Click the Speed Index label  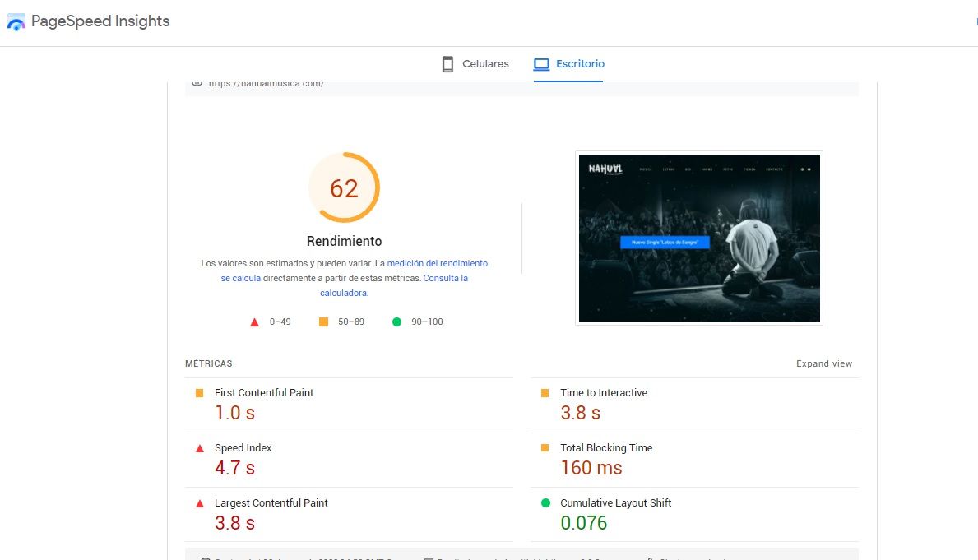pyautogui.click(x=243, y=447)
